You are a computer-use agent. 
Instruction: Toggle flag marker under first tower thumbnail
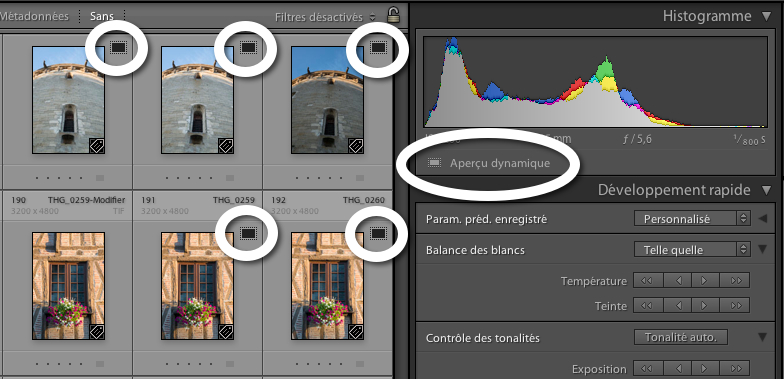tap(100, 178)
